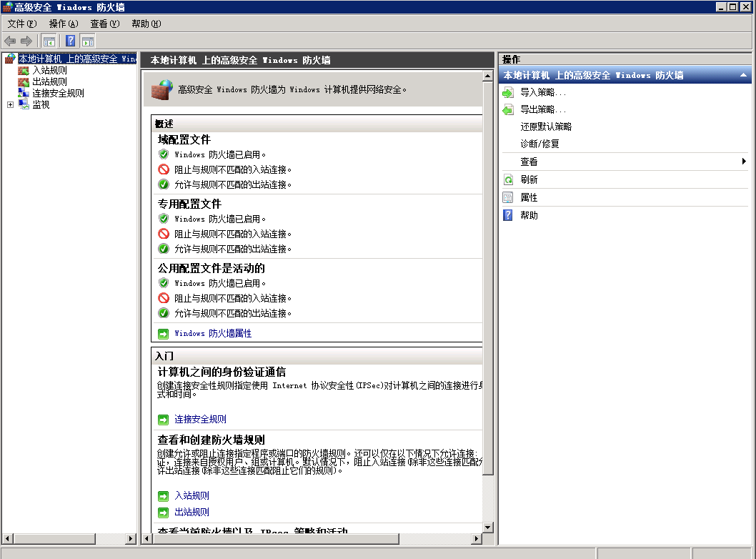Toggle the console tree show/hide toolbar icon
756x559 pixels.
(49, 41)
